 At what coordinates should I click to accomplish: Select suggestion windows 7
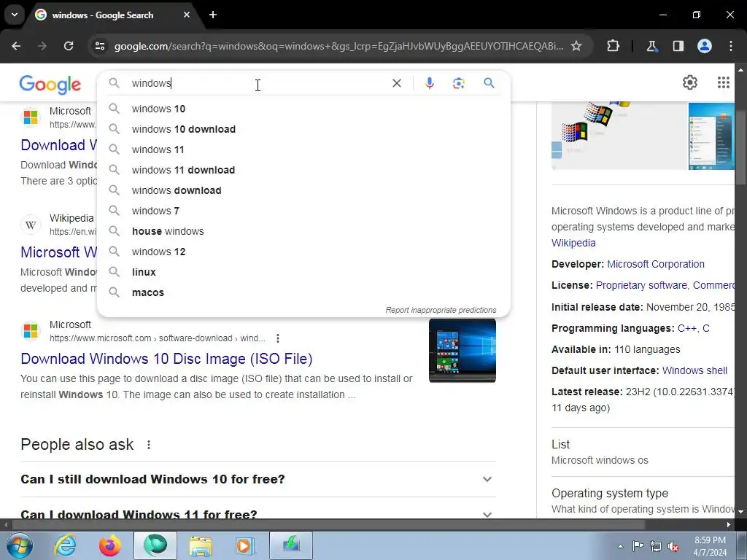[x=303, y=211]
